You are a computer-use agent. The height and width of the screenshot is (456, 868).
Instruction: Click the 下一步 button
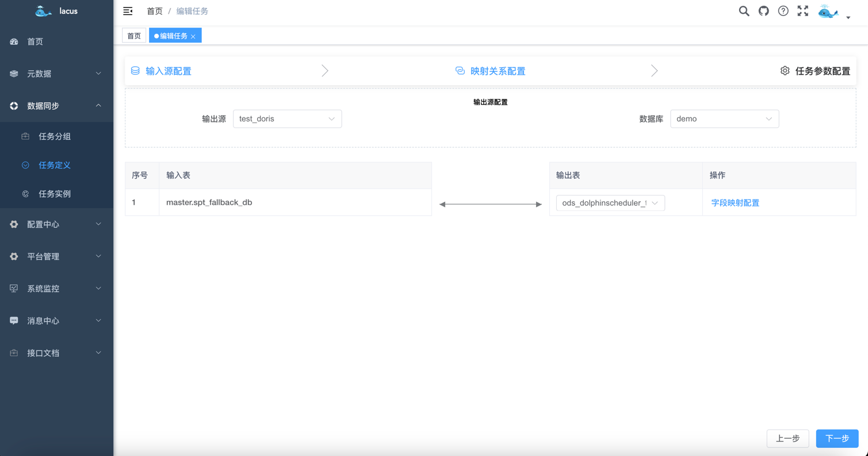tap(837, 439)
